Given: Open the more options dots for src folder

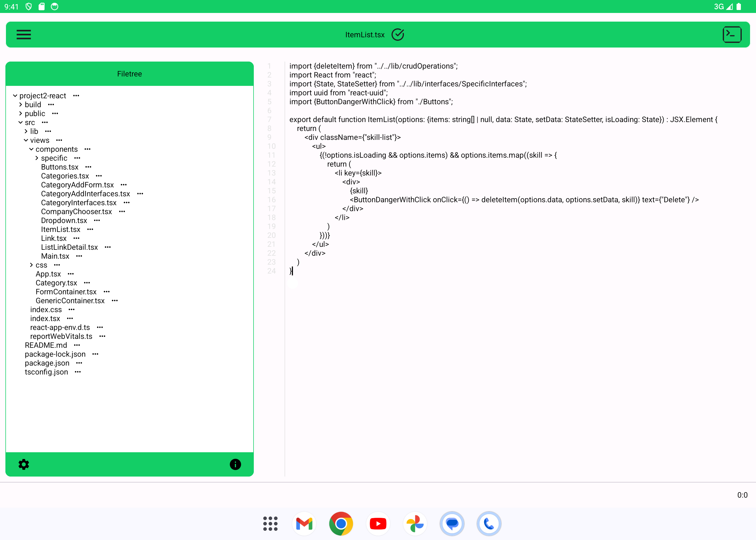Looking at the screenshot, I should (45, 122).
